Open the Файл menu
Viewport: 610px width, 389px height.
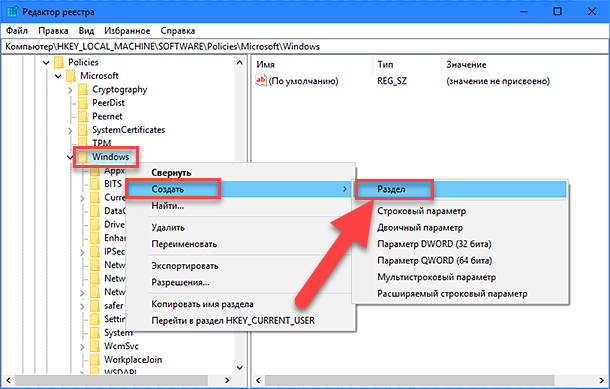(x=17, y=31)
